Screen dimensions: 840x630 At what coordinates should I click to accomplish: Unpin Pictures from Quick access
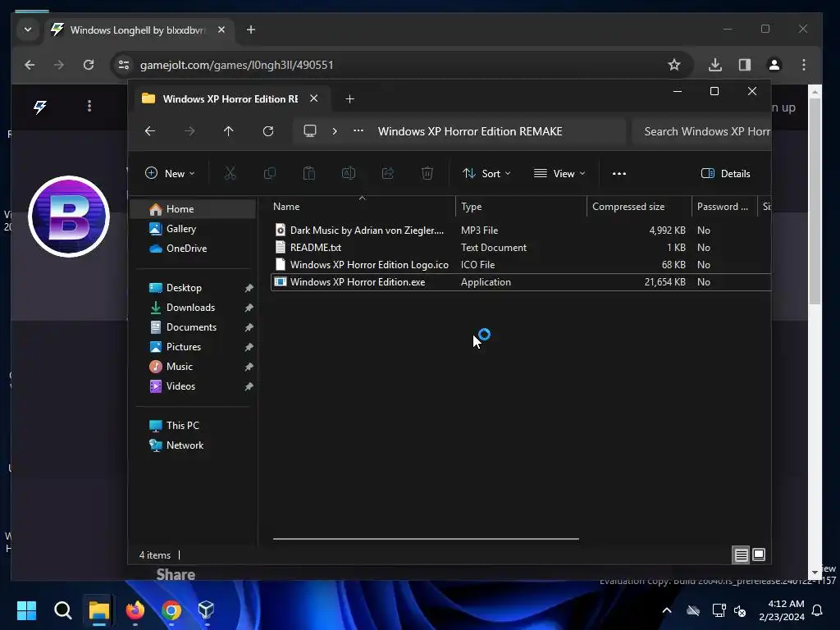coord(249,348)
